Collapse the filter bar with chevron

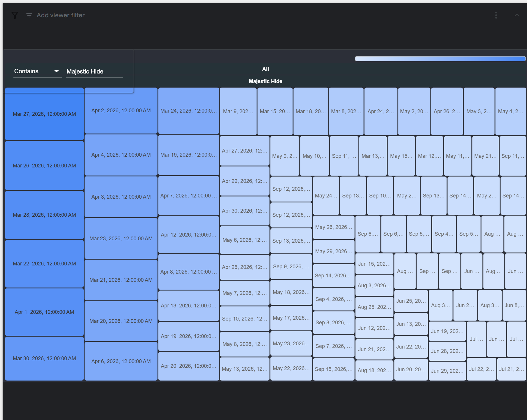coord(517,15)
